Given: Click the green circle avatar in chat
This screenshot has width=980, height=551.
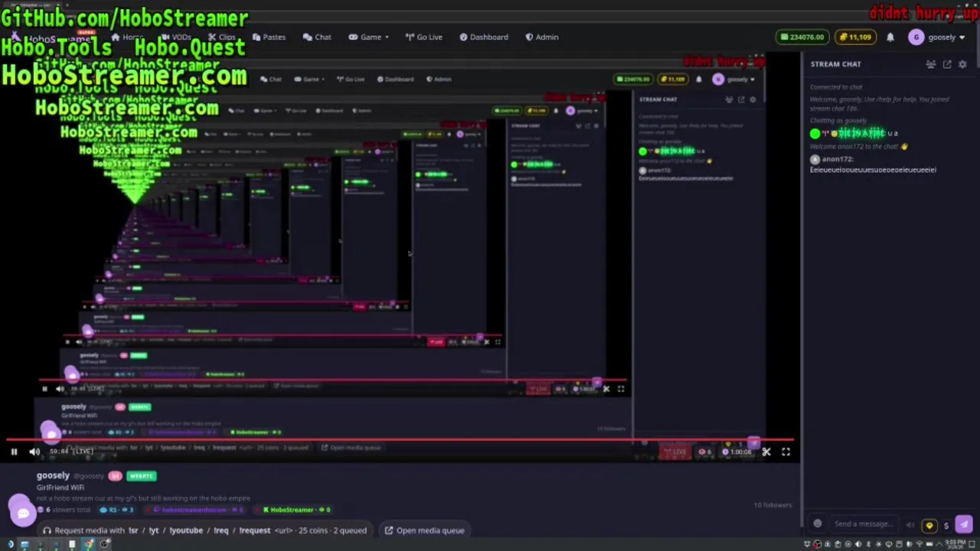Looking at the screenshot, I should tap(815, 133).
